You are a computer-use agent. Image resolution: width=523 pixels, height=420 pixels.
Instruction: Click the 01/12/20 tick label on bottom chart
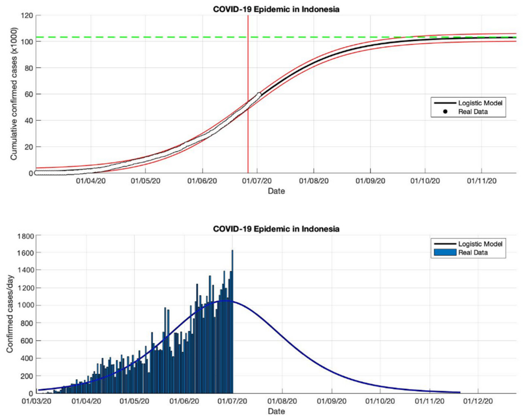click(x=478, y=401)
